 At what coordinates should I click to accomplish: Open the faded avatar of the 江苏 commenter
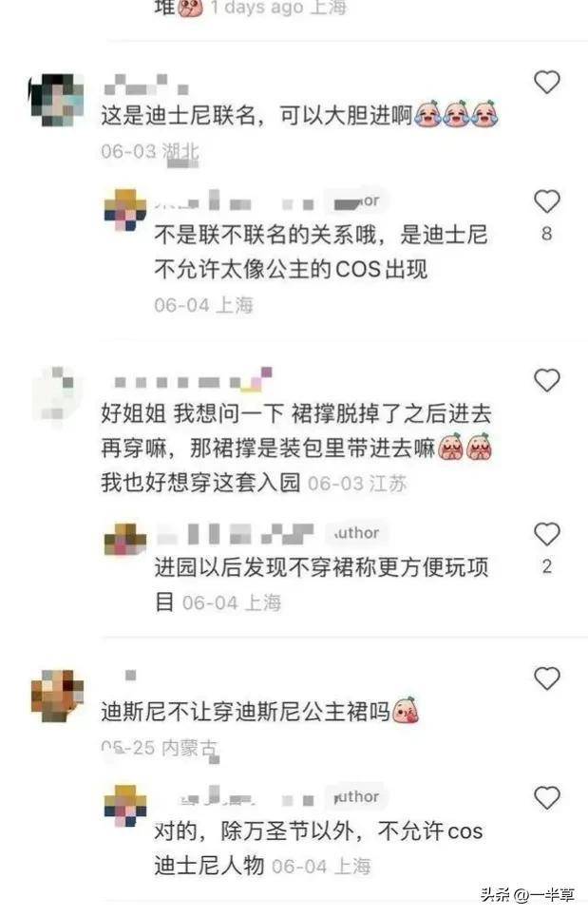57,394
